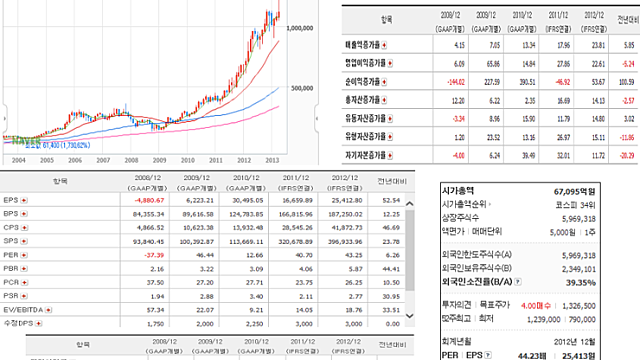Expand the 영업이익증가율 row
640x360 pixels.
390,63
